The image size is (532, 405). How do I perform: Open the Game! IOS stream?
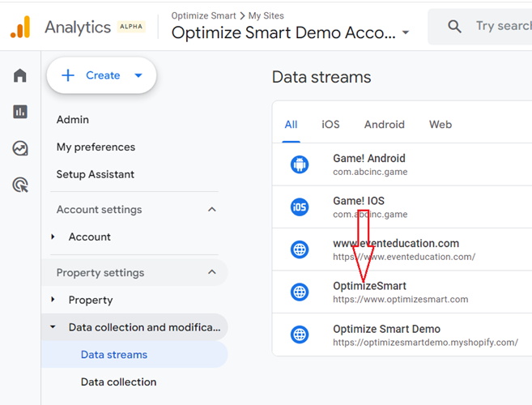402,207
